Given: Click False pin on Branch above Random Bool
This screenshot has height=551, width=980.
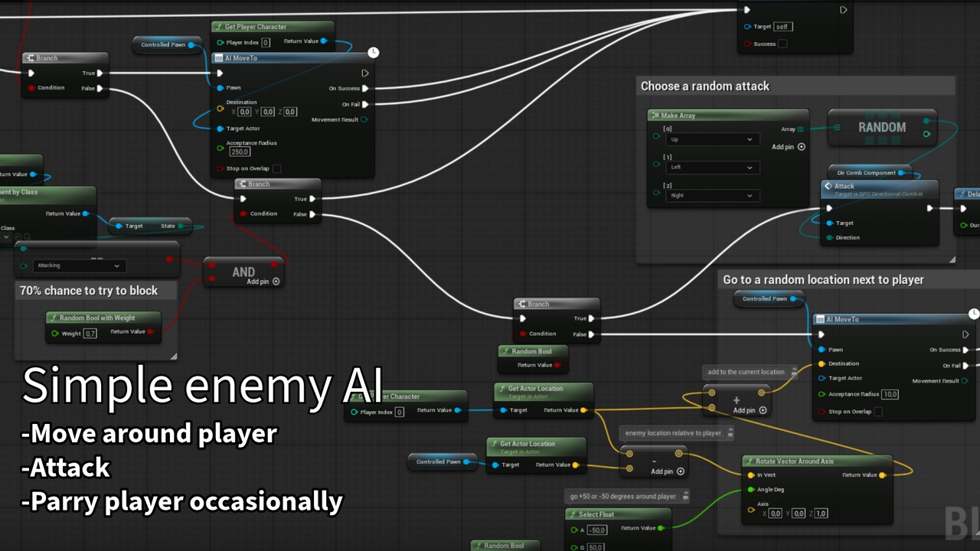Looking at the screenshot, I should pyautogui.click(x=592, y=334).
